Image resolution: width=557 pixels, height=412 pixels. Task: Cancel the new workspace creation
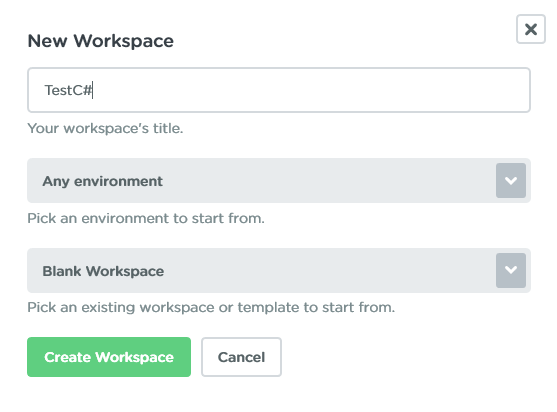coord(242,357)
